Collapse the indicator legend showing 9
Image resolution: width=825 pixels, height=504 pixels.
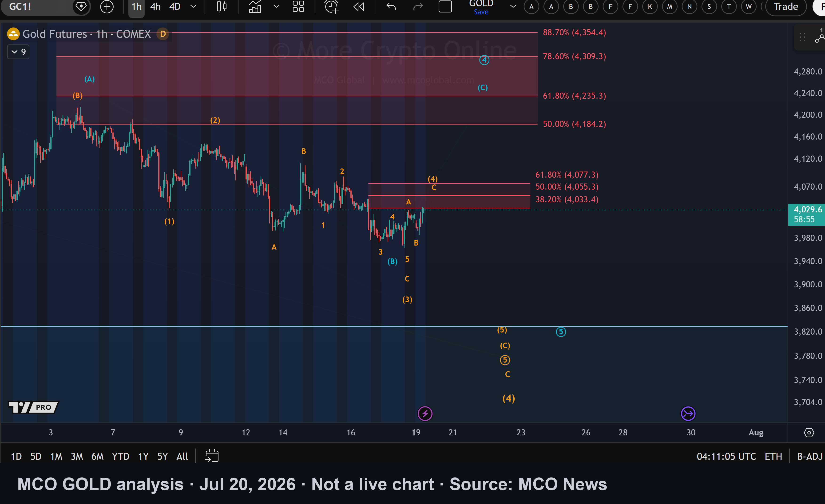(x=18, y=52)
